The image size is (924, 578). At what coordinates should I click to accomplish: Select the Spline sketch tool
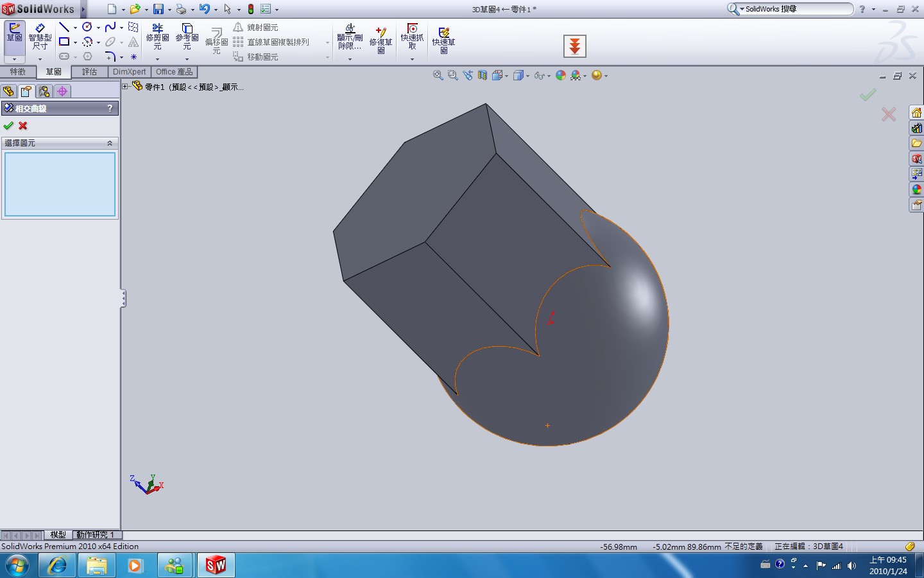coord(110,27)
